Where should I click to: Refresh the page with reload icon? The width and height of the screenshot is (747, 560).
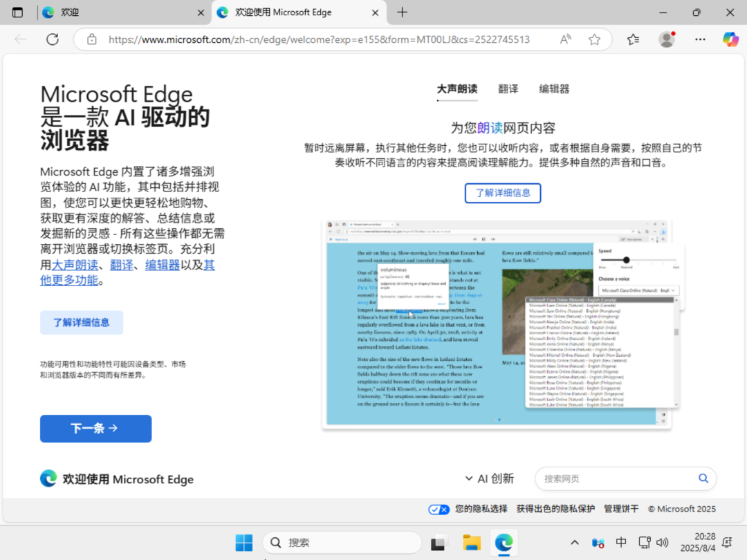click(x=53, y=39)
